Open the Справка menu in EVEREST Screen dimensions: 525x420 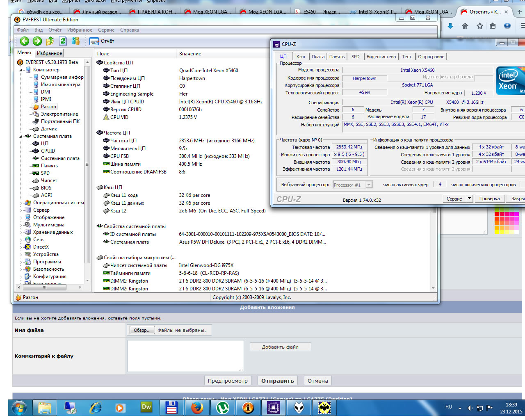pos(130,30)
